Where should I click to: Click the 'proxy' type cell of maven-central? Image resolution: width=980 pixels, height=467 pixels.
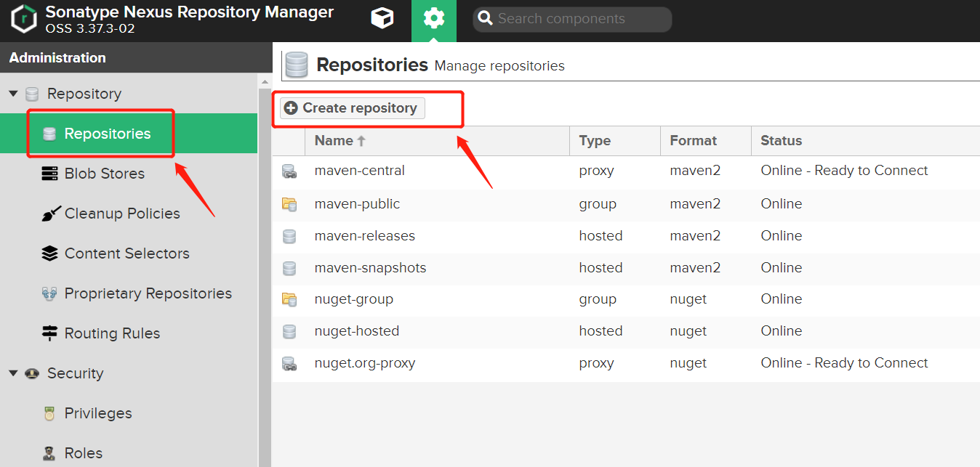(x=597, y=171)
